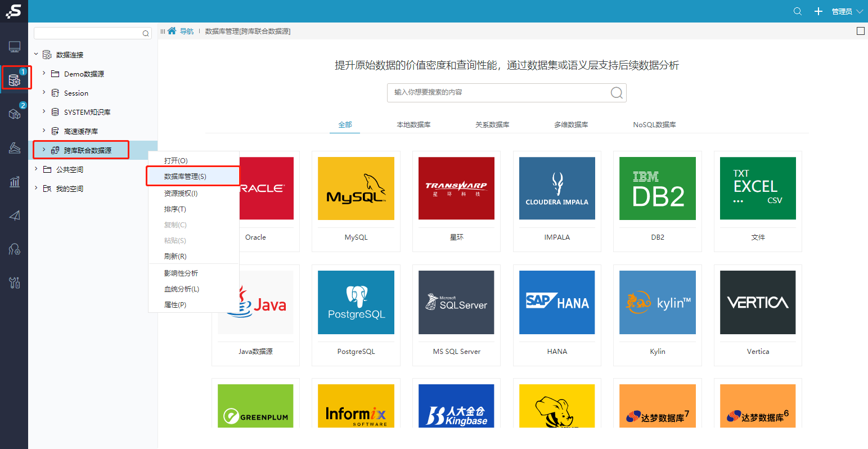Choose 刷新(R) from context menu

[x=194, y=257]
